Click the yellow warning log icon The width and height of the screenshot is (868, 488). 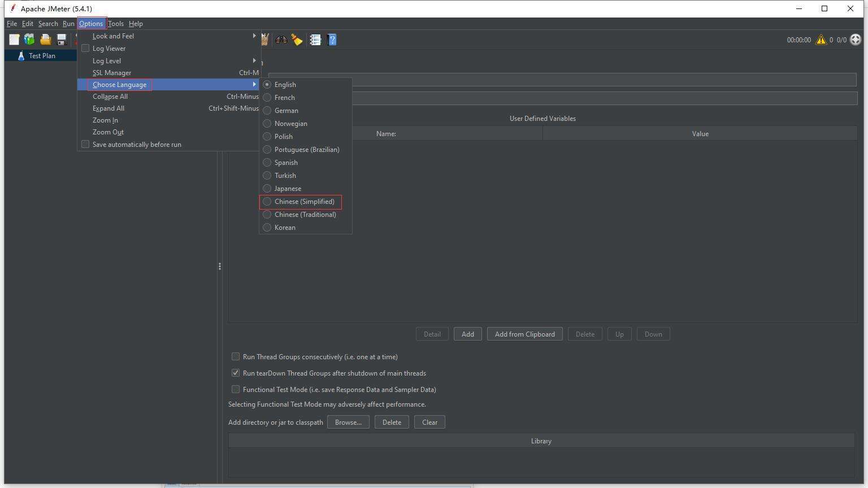pyautogui.click(x=821, y=40)
